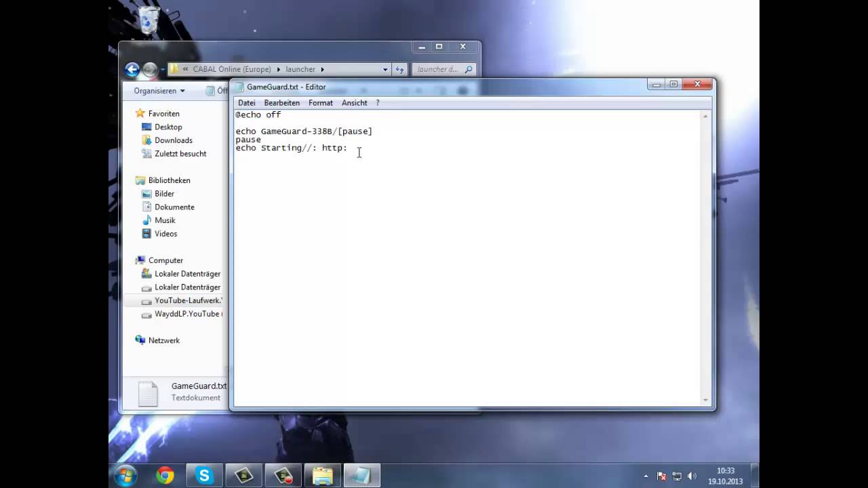This screenshot has width=868, height=488.
Task: Open the ? help menu
Action: click(x=378, y=103)
